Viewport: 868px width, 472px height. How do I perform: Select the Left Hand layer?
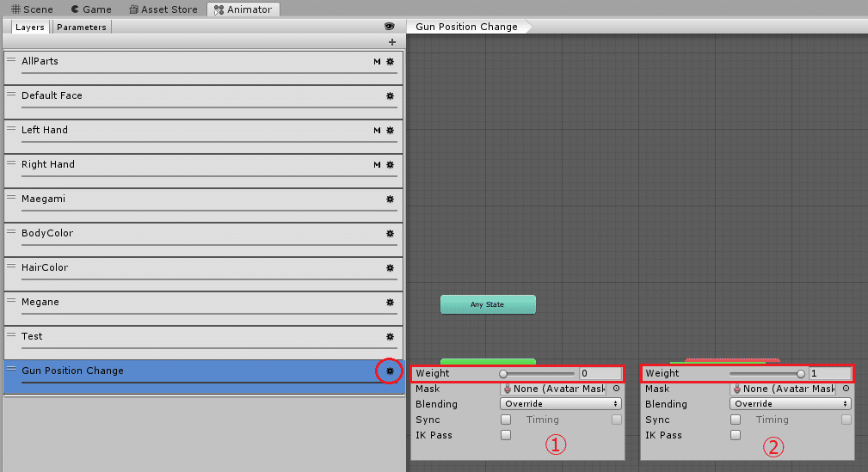tap(203, 136)
